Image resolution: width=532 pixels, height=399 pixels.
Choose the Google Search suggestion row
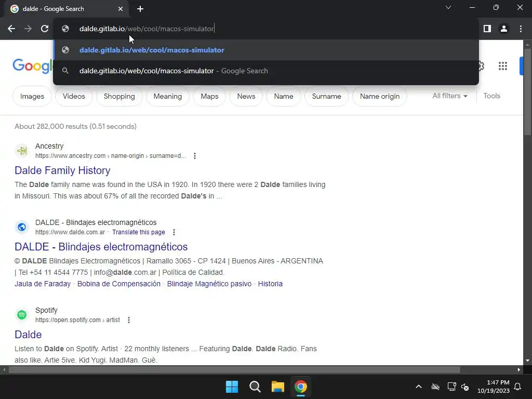point(266,71)
